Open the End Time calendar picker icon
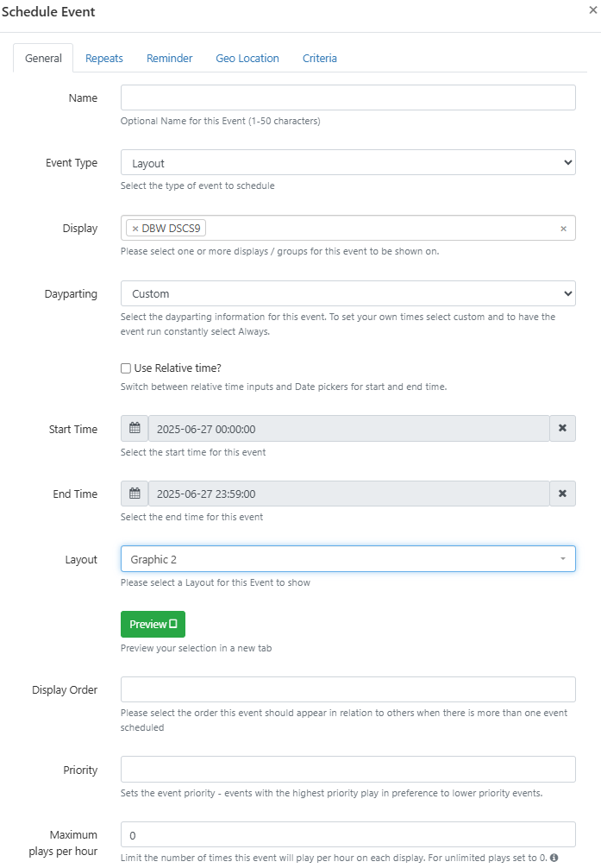The image size is (601, 868). pyautogui.click(x=135, y=494)
